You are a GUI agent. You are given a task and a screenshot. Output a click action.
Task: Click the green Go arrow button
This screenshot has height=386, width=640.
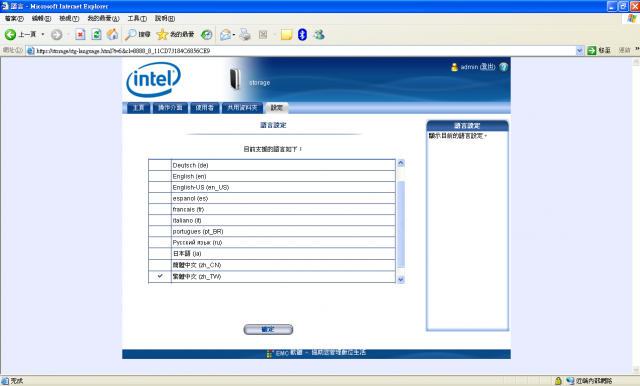click(591, 51)
